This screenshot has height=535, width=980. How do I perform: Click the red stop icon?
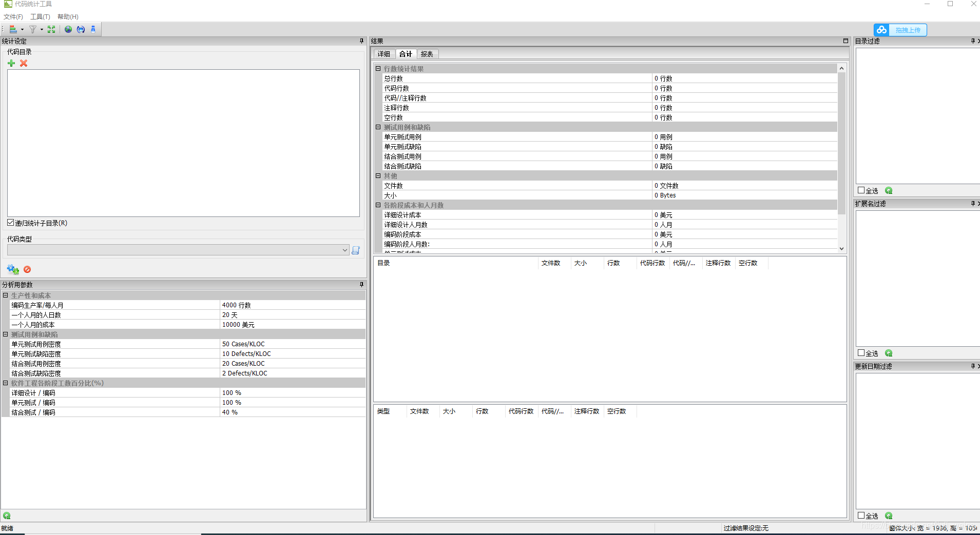[27, 269]
